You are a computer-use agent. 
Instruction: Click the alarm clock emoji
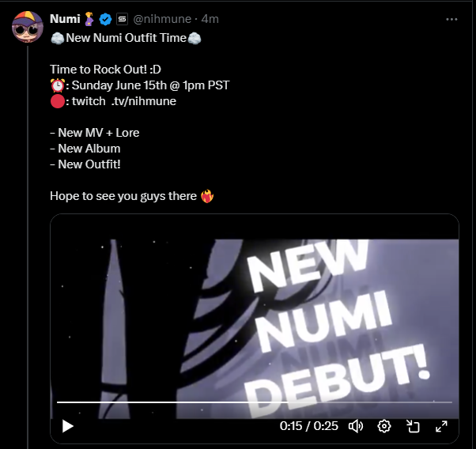pyautogui.click(x=57, y=86)
